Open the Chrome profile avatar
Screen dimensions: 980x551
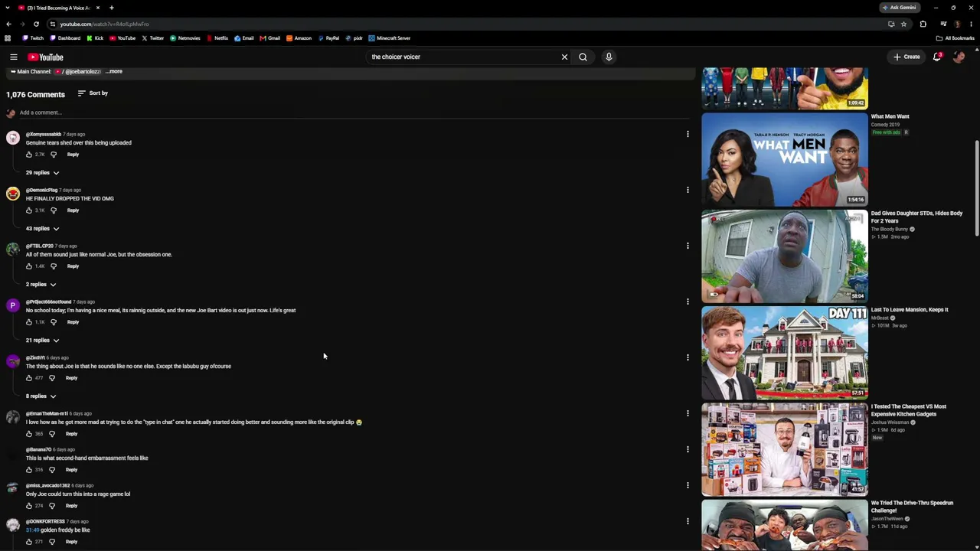pyautogui.click(x=957, y=24)
